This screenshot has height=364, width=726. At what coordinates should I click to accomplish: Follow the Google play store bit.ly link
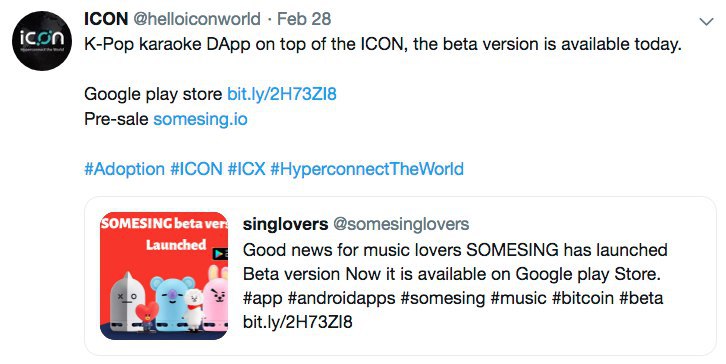(x=282, y=94)
